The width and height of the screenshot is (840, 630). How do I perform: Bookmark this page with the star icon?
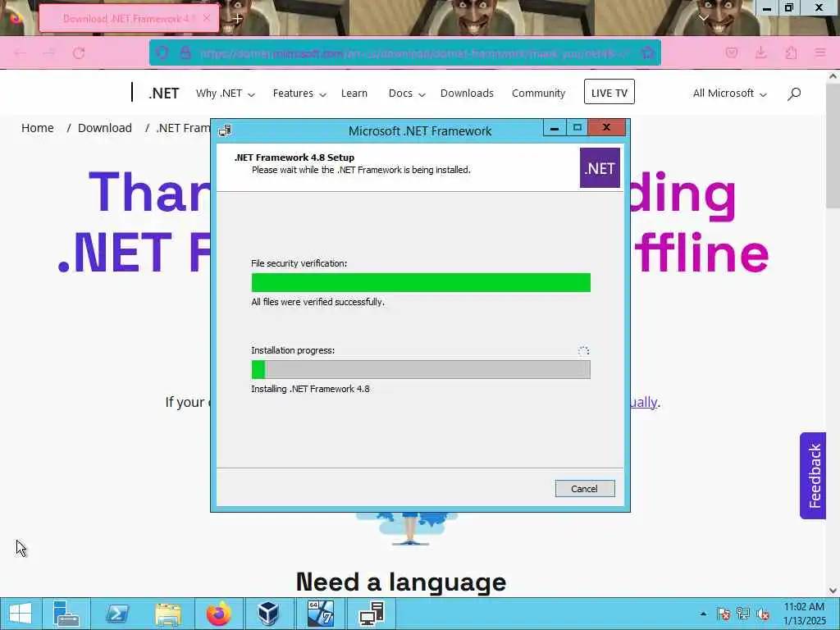pos(648,52)
